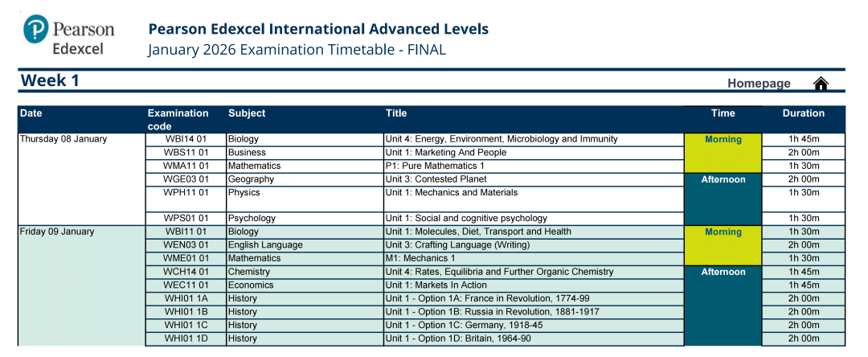Screen dimensions: 868x357
Task: Select exam code WBI14 01
Action: point(186,139)
